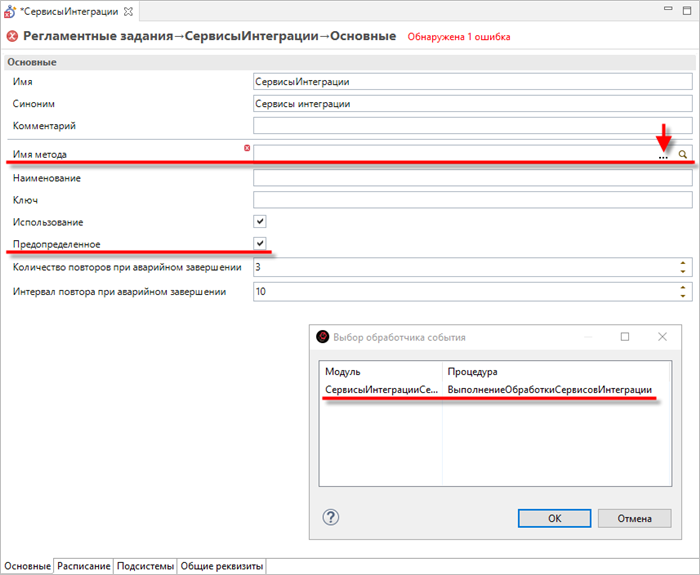700x575 pixels.
Task: Maximize the Выбор обработчика события dialog
Action: 625,337
